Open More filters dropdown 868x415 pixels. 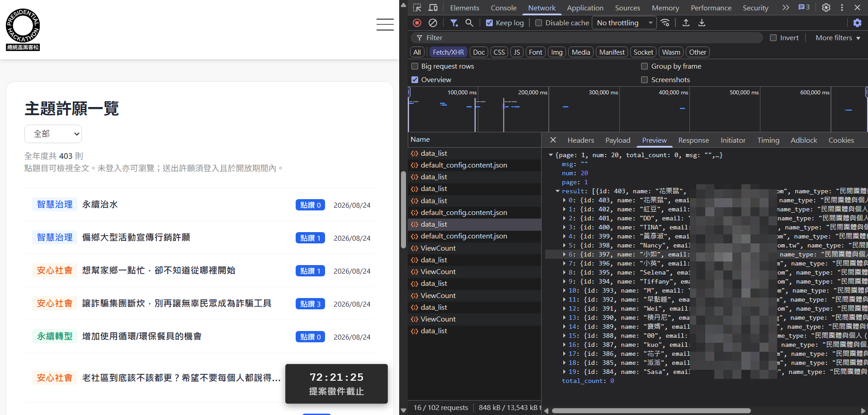click(x=838, y=38)
